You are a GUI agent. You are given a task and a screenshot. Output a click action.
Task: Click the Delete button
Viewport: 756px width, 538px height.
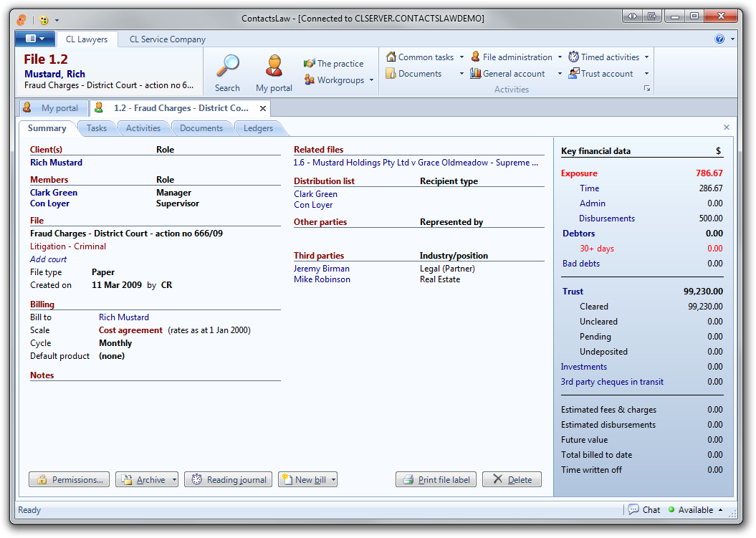coord(512,480)
